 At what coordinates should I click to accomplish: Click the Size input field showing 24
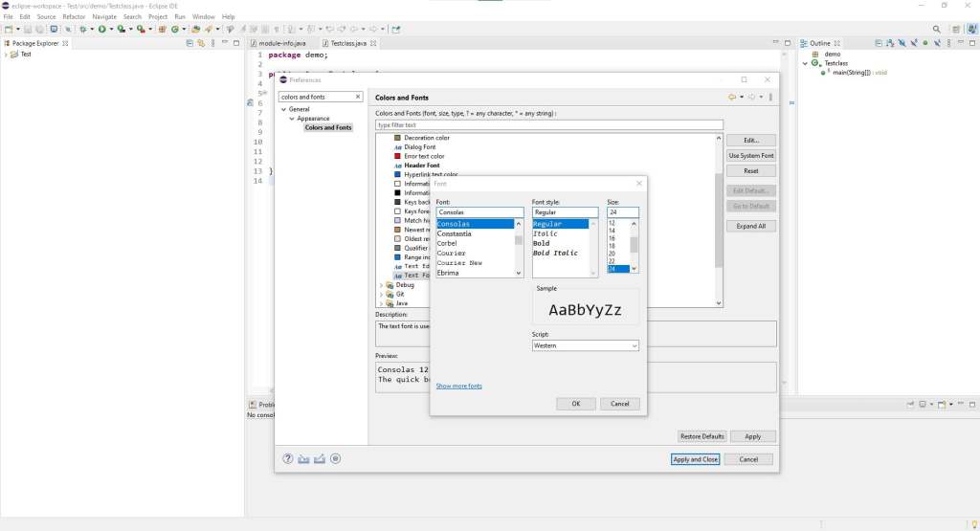[622, 212]
